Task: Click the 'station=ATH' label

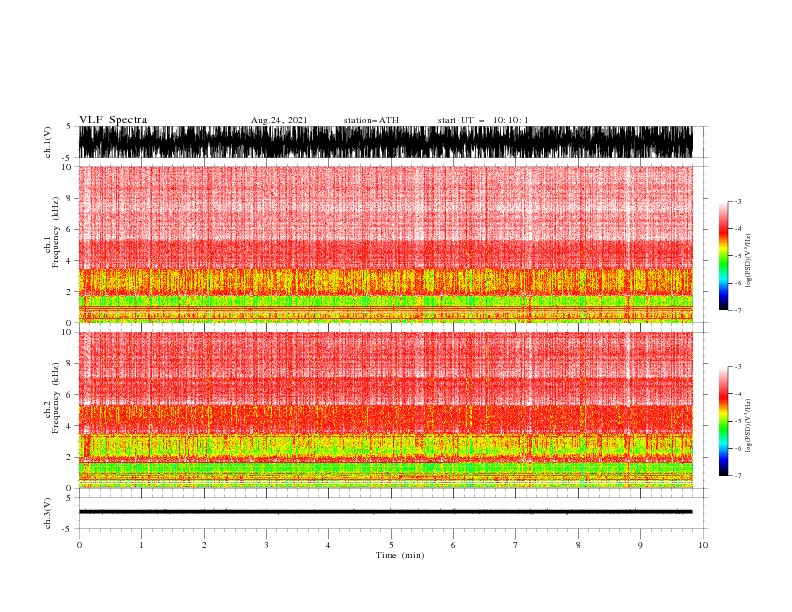Action: pos(371,120)
